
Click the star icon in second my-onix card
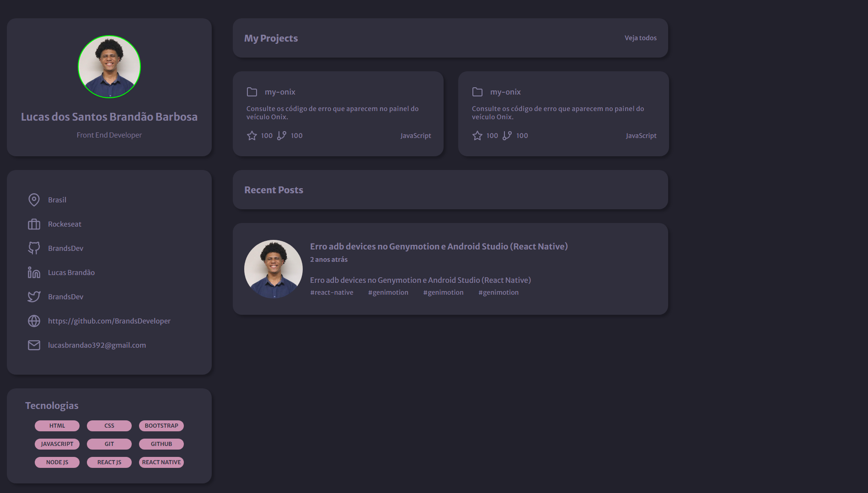(x=477, y=136)
